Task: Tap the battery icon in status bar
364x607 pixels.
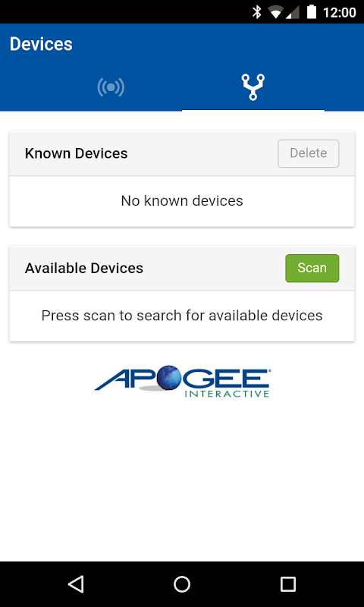Action: 312,11
